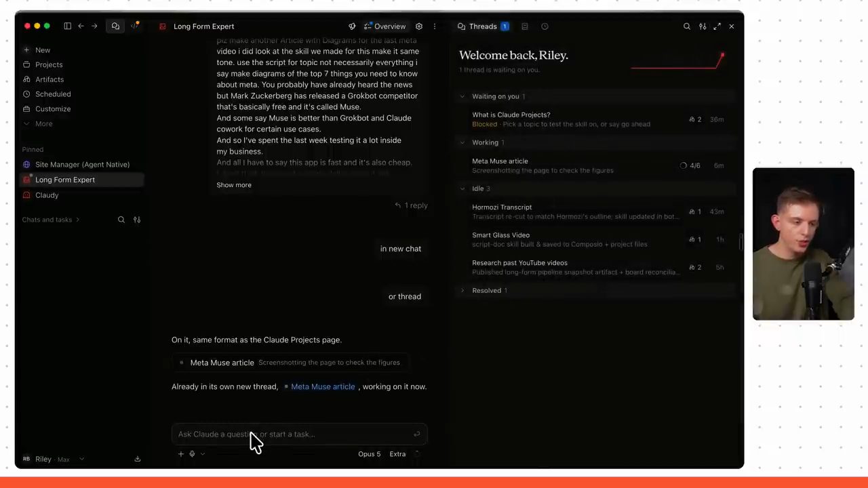Open project settings gear icon

(x=419, y=26)
